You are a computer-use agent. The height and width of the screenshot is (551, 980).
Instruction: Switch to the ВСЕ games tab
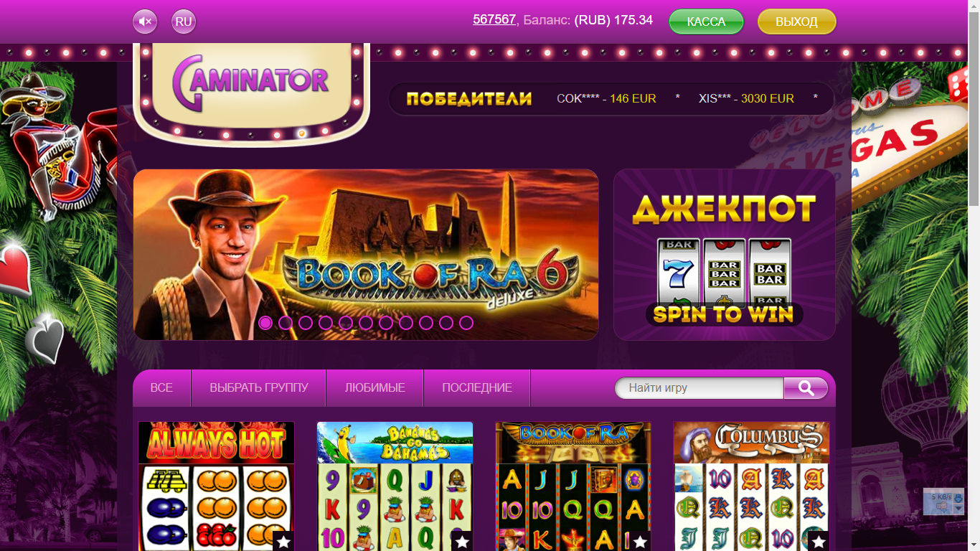click(x=161, y=388)
